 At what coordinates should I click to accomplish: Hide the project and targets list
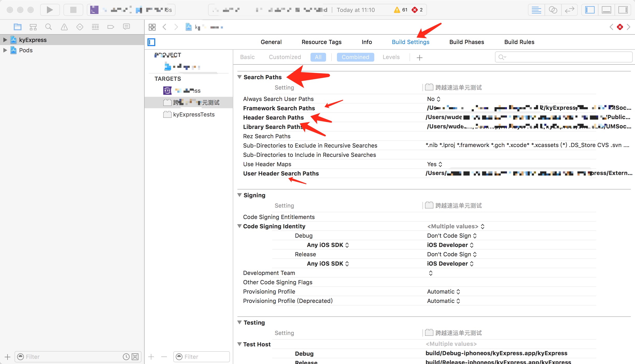(x=151, y=42)
